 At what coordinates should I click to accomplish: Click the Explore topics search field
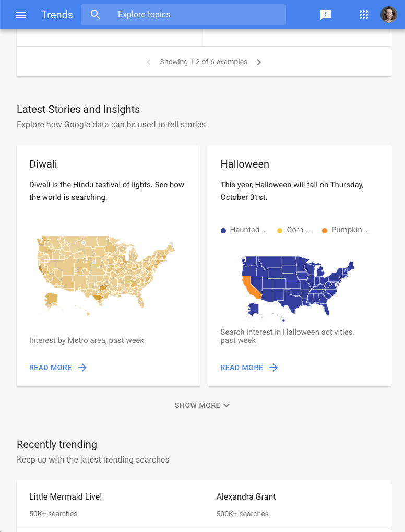tap(184, 15)
